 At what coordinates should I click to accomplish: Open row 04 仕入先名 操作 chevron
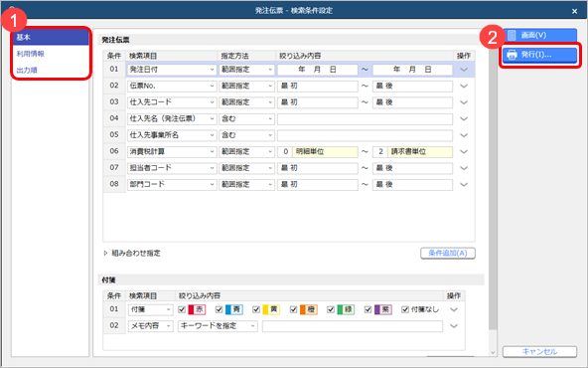pos(464,119)
